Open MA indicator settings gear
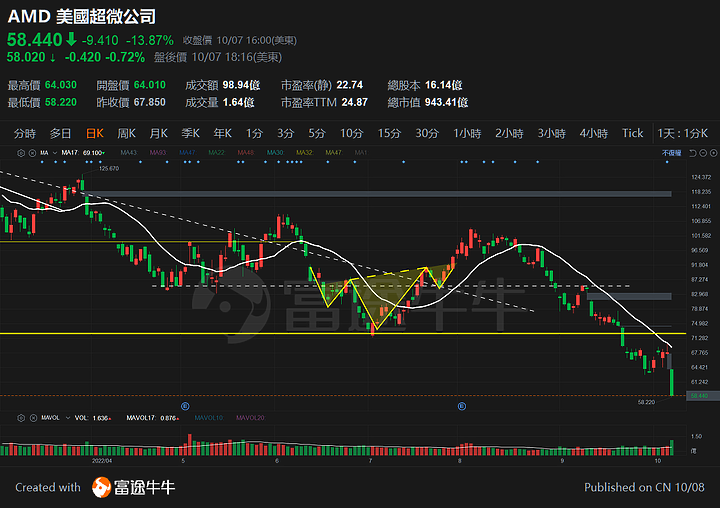 coord(21,153)
